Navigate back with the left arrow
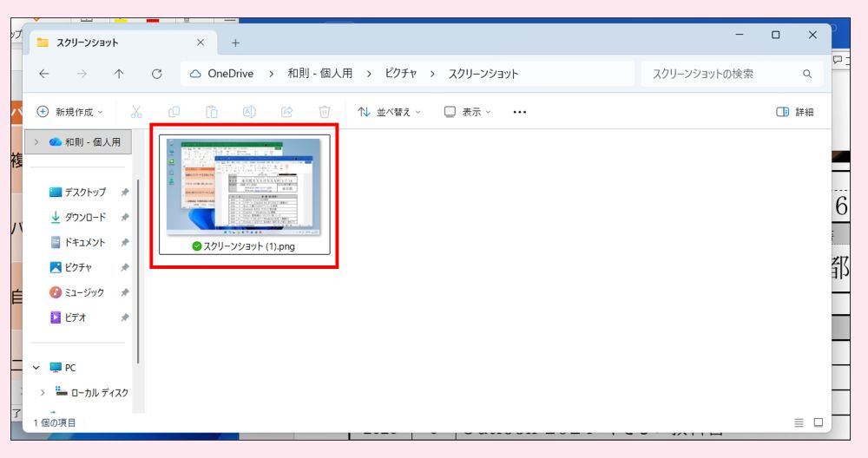The height and width of the screenshot is (458, 868). (x=44, y=74)
